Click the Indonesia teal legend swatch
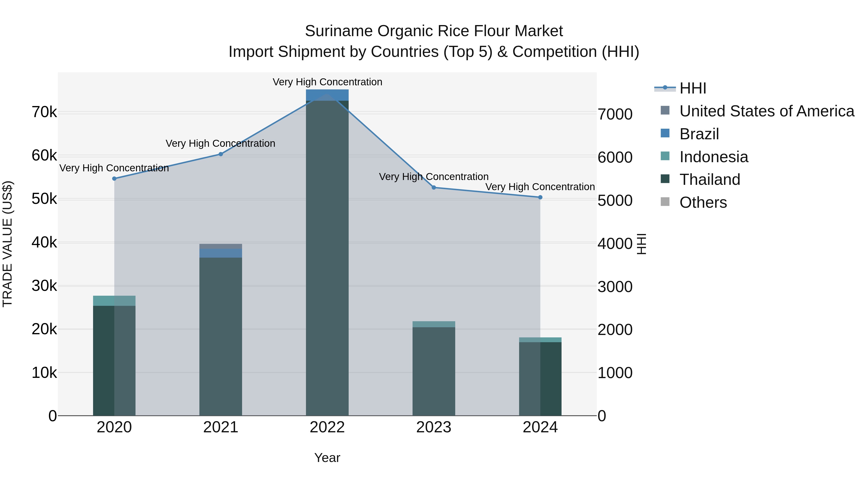This screenshot has width=868, height=488. pyautogui.click(x=665, y=156)
